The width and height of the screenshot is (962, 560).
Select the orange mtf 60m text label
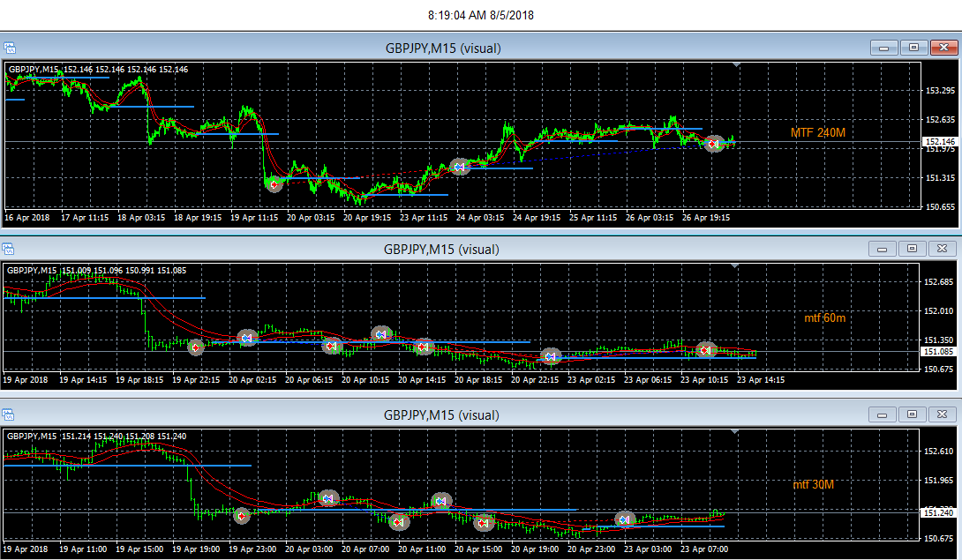(824, 317)
